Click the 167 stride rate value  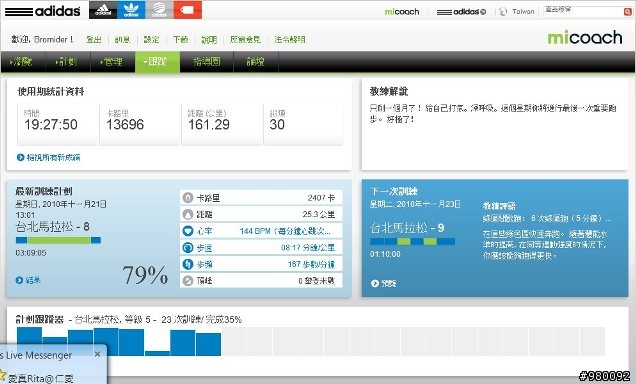click(x=312, y=264)
